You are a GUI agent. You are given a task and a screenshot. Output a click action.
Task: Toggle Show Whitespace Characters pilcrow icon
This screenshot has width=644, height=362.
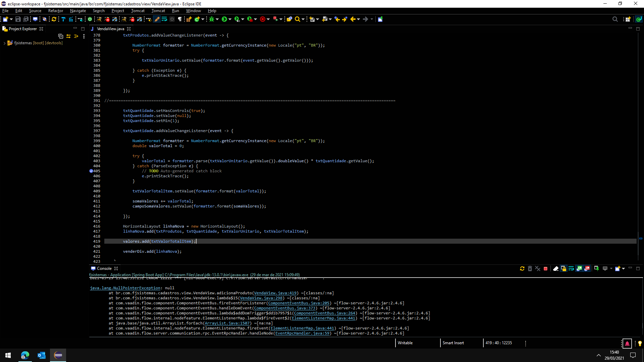[180, 19]
